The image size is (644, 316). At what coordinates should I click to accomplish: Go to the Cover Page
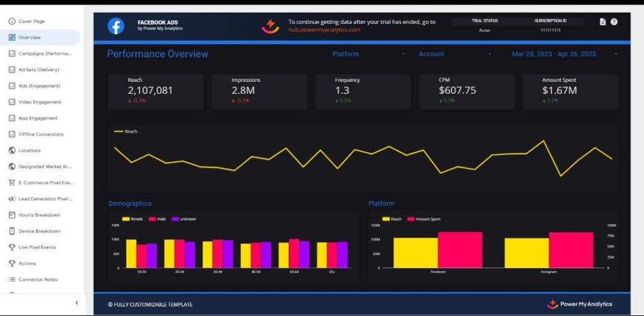coord(40,21)
